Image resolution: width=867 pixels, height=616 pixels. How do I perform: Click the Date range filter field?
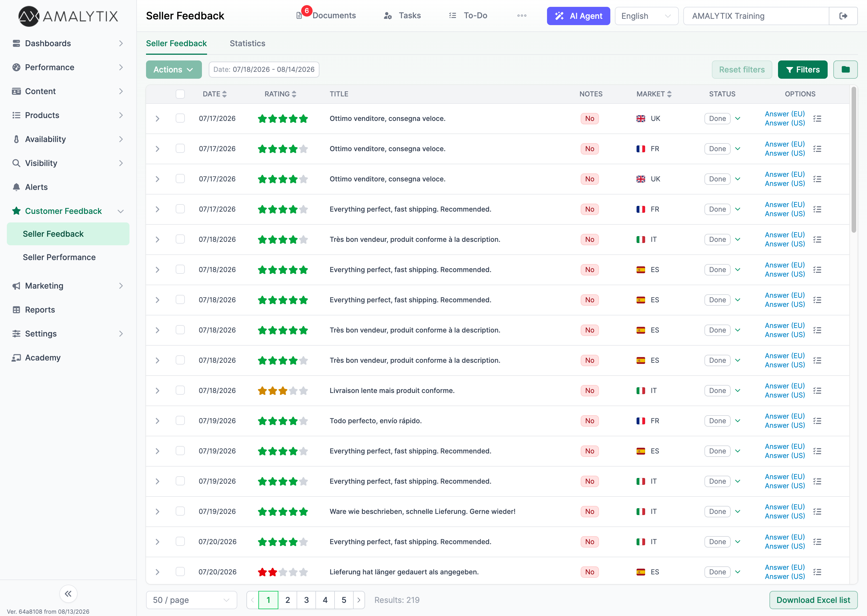click(x=264, y=69)
